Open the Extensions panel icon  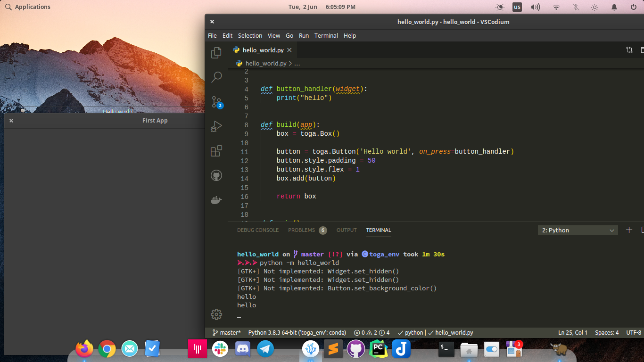216,150
